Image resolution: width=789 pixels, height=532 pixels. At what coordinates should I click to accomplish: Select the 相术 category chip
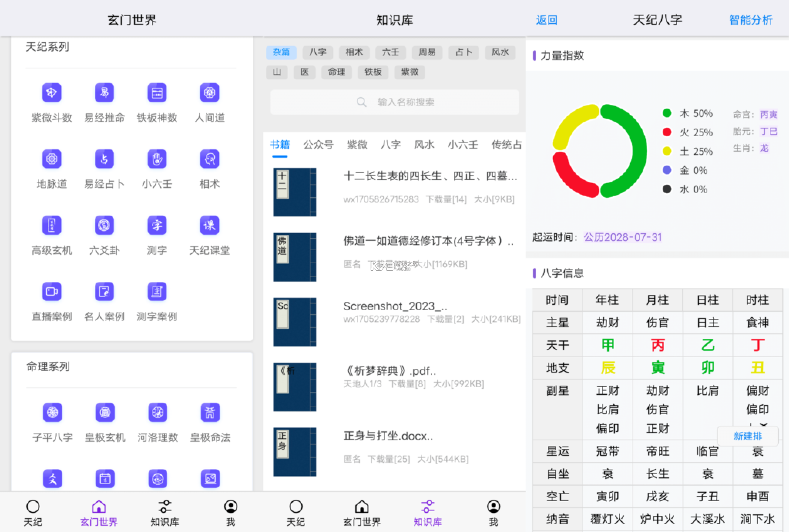pos(354,52)
